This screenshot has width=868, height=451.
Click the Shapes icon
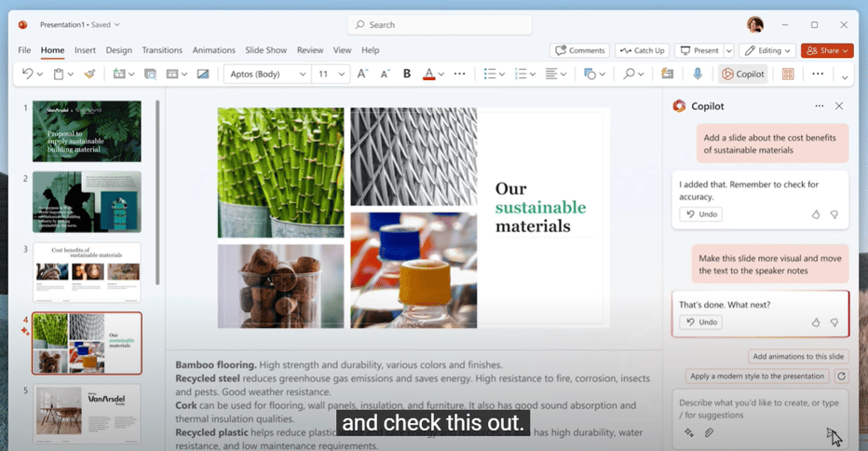(590, 74)
